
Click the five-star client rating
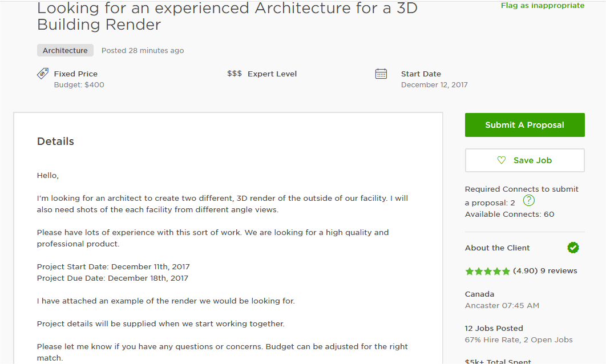(488, 271)
